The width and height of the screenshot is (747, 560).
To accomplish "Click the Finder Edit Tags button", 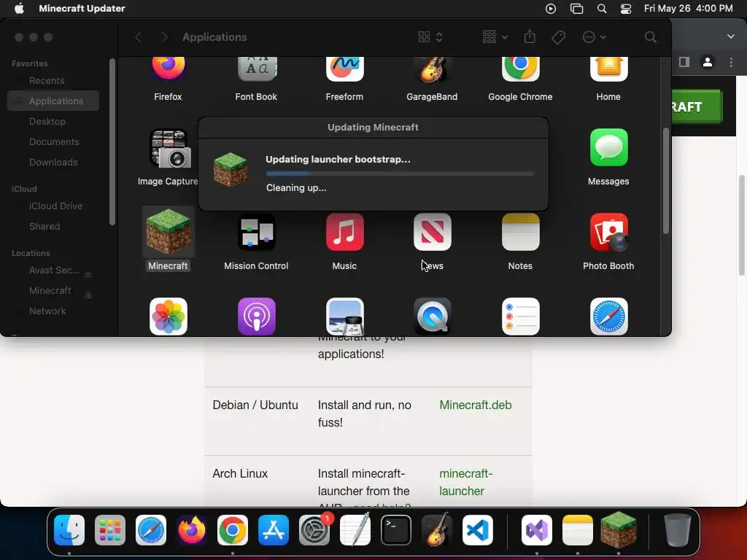I will tap(558, 37).
